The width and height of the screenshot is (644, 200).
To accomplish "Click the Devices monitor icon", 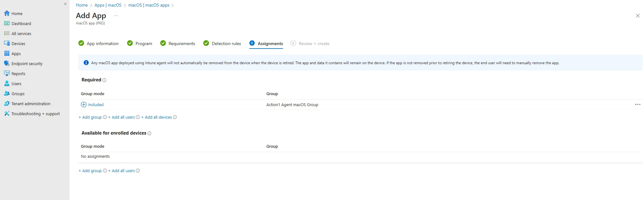I will (7, 43).
